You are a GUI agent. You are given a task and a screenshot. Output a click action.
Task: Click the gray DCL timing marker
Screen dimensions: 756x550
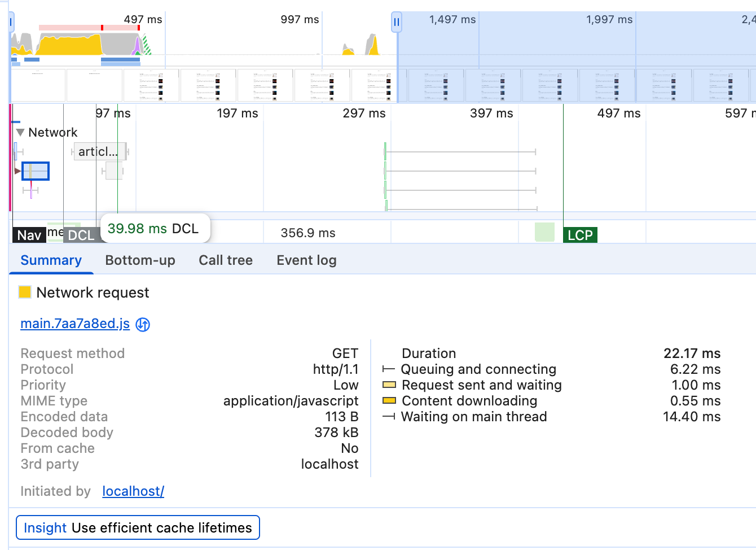(81, 235)
